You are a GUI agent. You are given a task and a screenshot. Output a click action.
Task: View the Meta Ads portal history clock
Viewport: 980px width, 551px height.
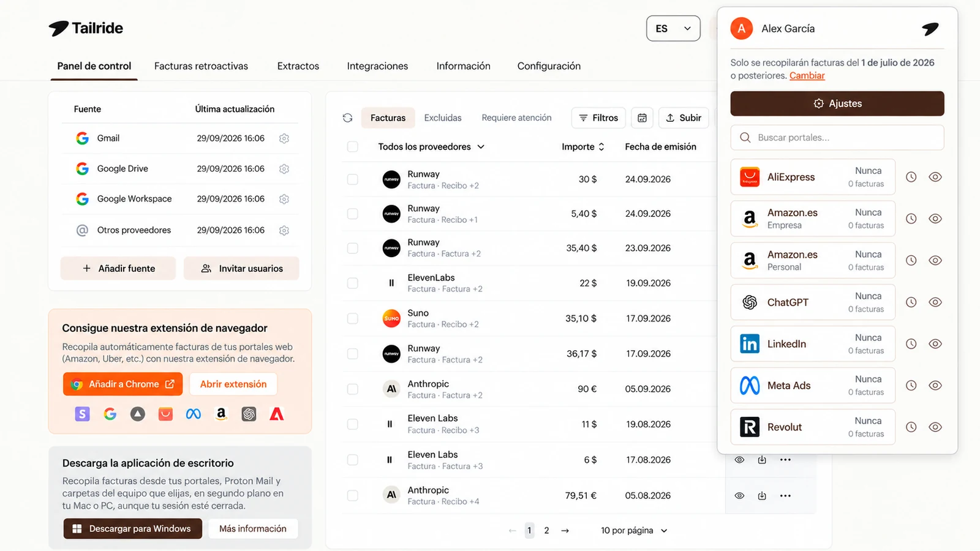(911, 385)
